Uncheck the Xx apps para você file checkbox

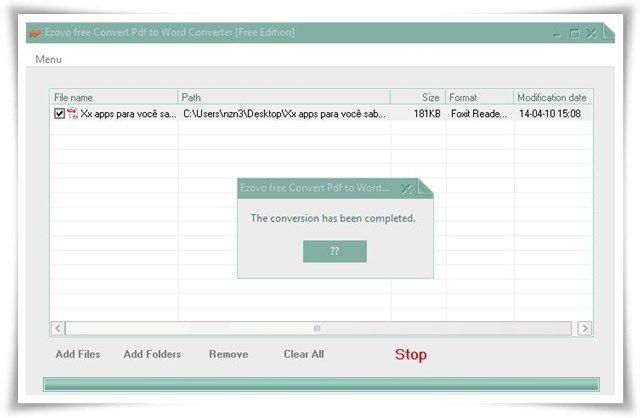pyautogui.click(x=59, y=113)
